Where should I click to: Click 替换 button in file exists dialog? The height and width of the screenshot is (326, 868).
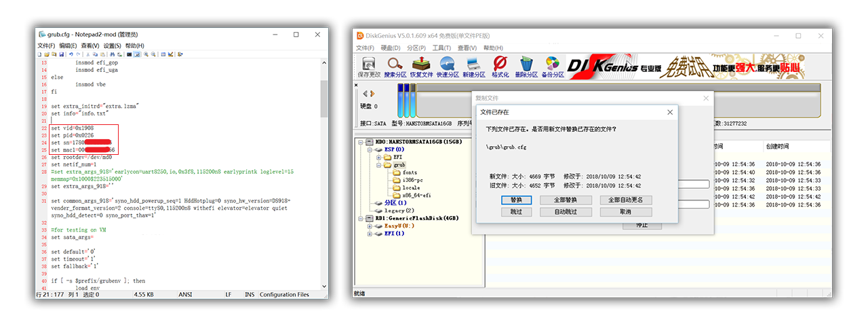(516, 200)
